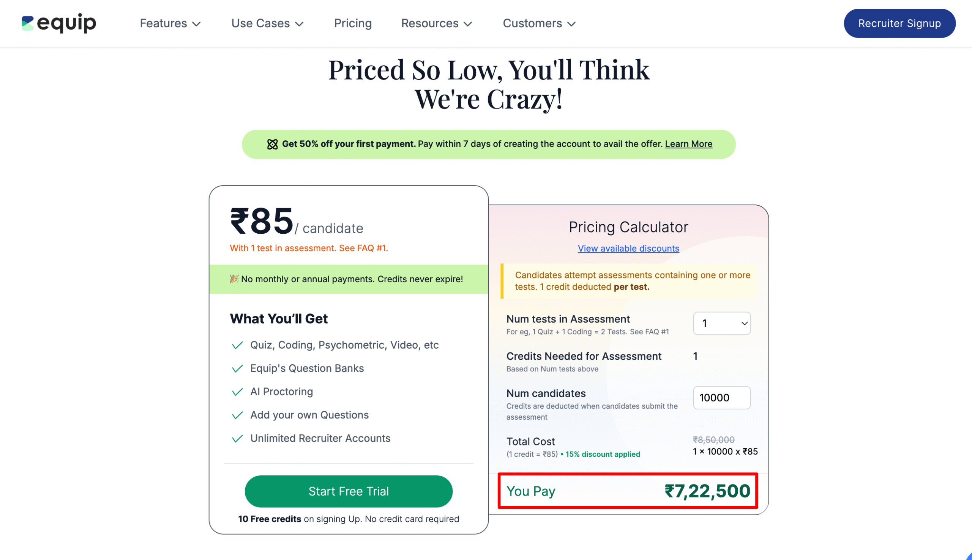Click View available discounts
The image size is (972, 560).
628,249
